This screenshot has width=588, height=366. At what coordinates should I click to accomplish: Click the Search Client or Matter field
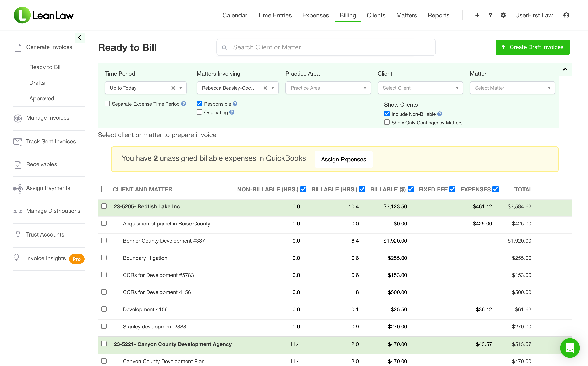click(x=326, y=47)
